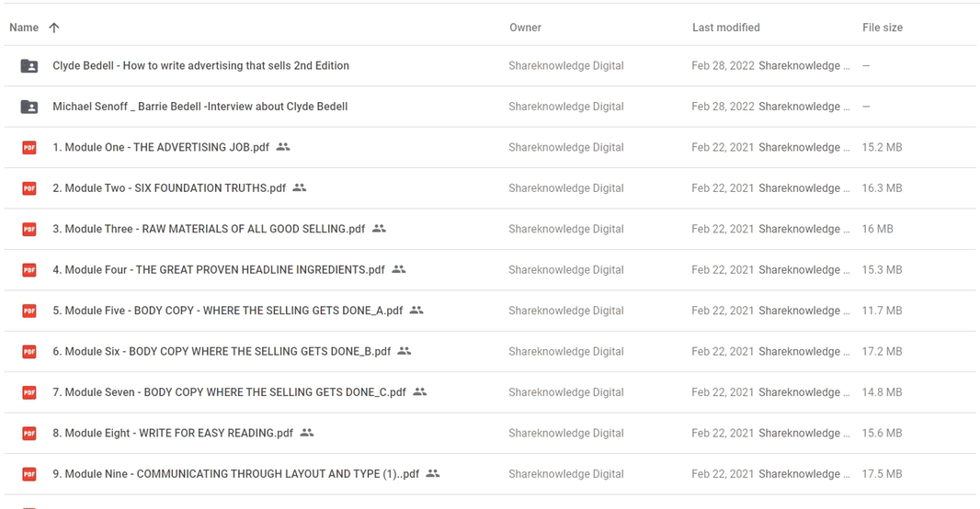This screenshot has height=509, width=980.
Task: Open the Clyde Bedell advertising 2nd Edition folder
Action: pos(200,66)
